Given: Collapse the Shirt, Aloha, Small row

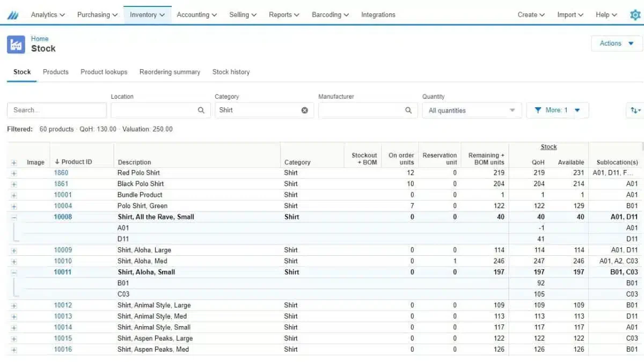Looking at the screenshot, I should pyautogui.click(x=14, y=272).
